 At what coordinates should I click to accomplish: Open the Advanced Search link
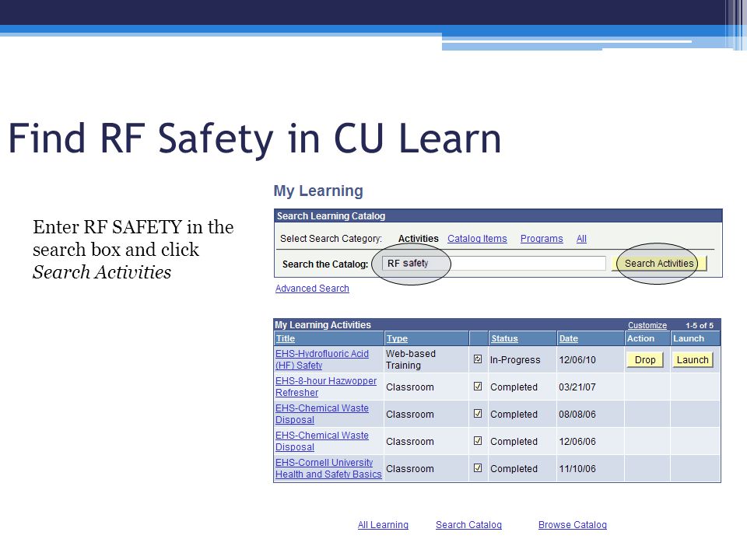[x=312, y=288]
